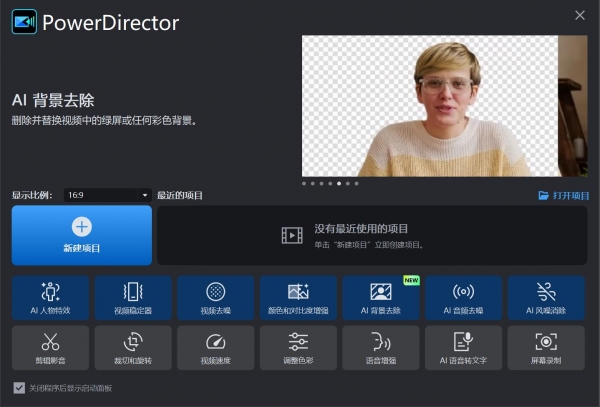Open the 视频去噪 tool
Image resolution: width=600 pixels, height=407 pixels.
coord(216,298)
